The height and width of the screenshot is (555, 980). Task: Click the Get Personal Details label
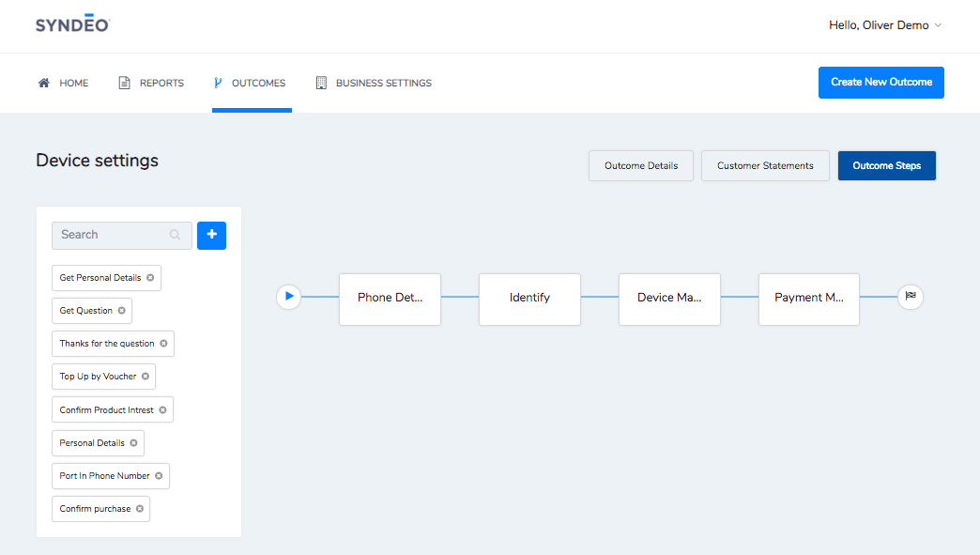(x=100, y=278)
